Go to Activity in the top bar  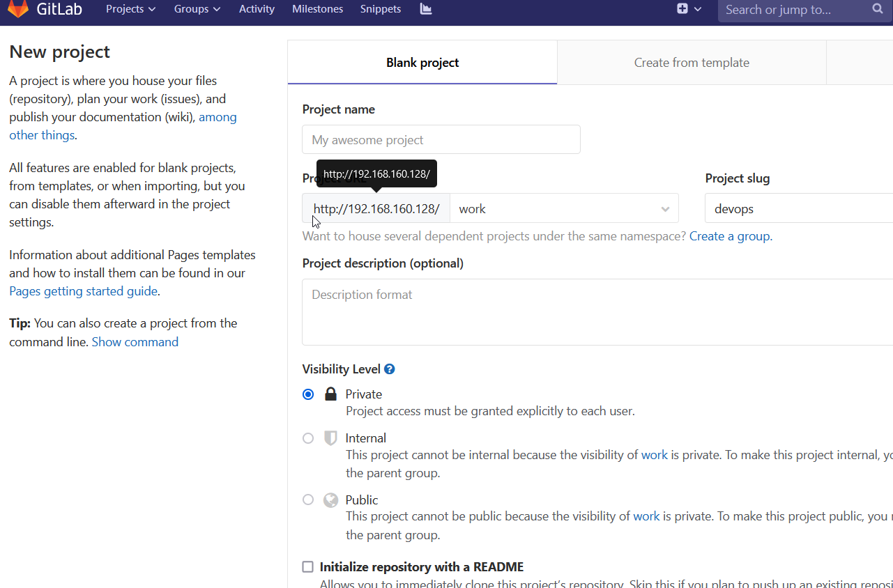[257, 9]
